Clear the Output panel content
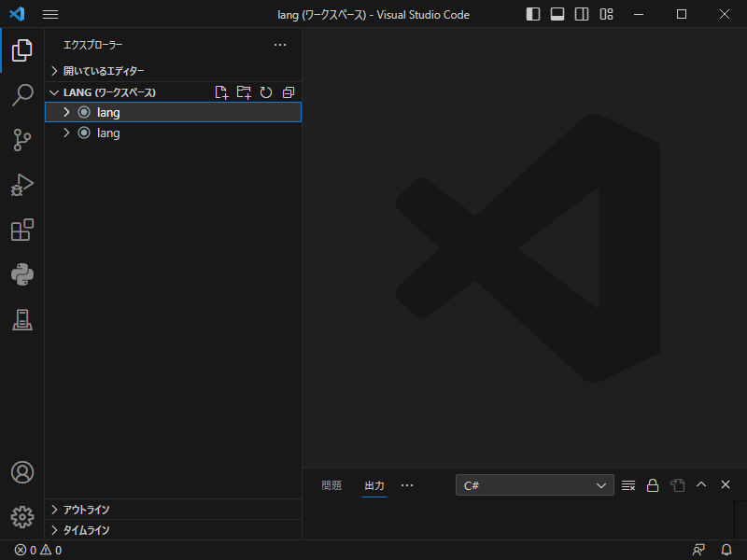 [627, 484]
